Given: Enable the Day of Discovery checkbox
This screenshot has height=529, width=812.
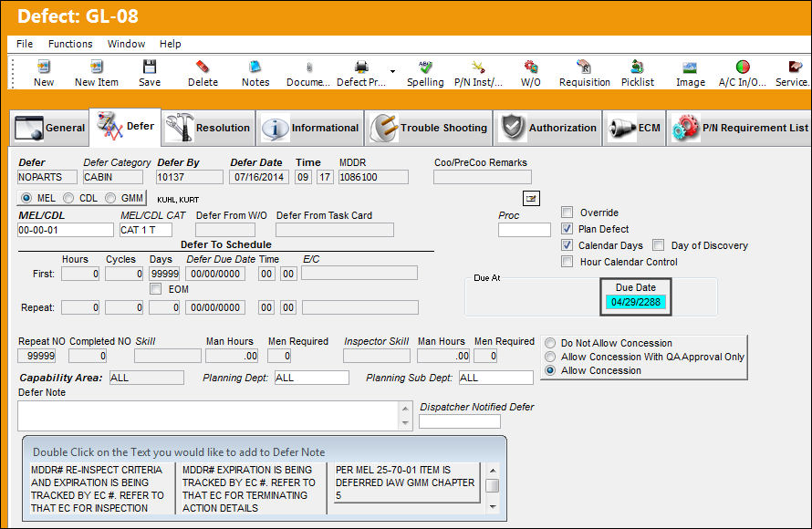Looking at the screenshot, I should pyautogui.click(x=659, y=245).
